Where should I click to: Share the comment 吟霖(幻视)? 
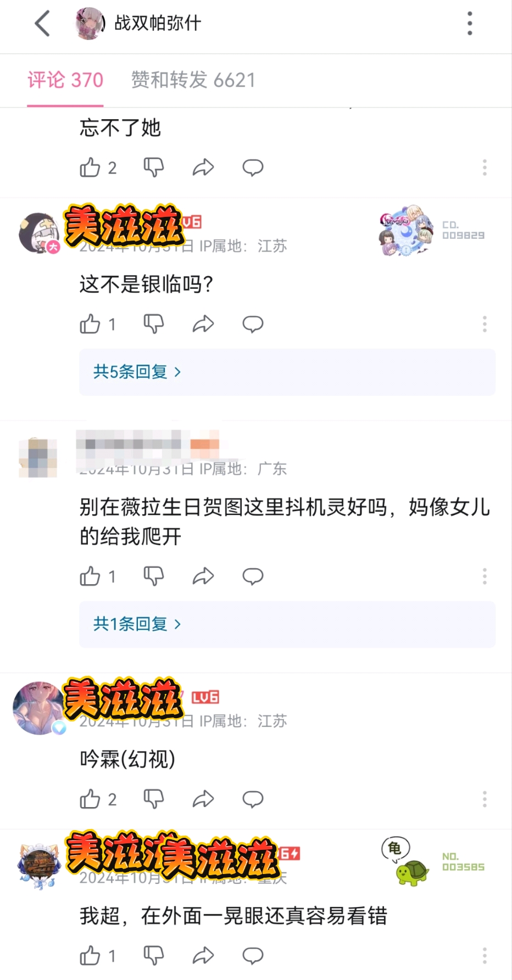[203, 799]
